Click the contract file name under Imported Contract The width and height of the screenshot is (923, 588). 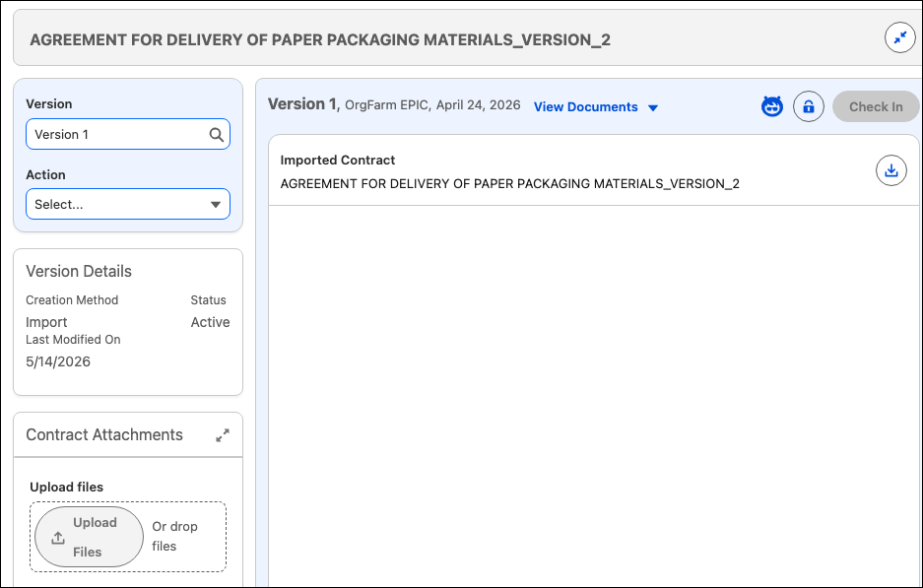click(x=510, y=183)
